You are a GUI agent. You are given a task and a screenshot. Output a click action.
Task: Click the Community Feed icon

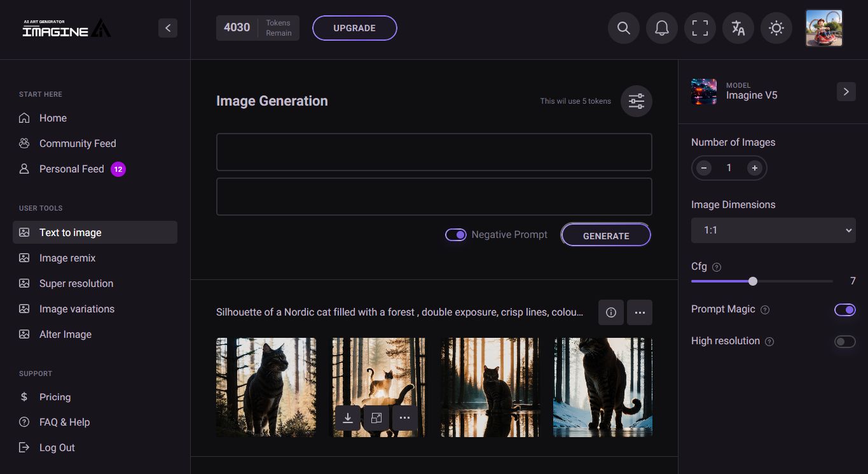[24, 143]
